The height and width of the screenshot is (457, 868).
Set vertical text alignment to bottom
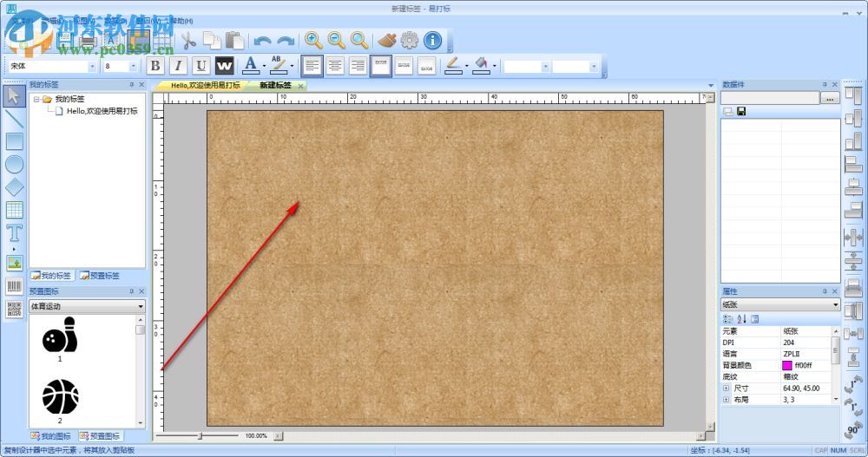tap(426, 66)
